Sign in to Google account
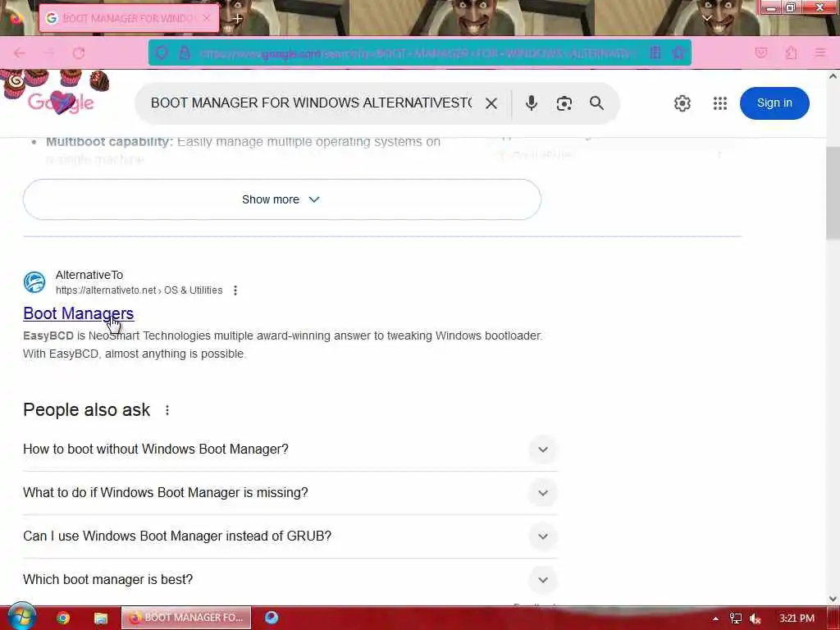 774,103
